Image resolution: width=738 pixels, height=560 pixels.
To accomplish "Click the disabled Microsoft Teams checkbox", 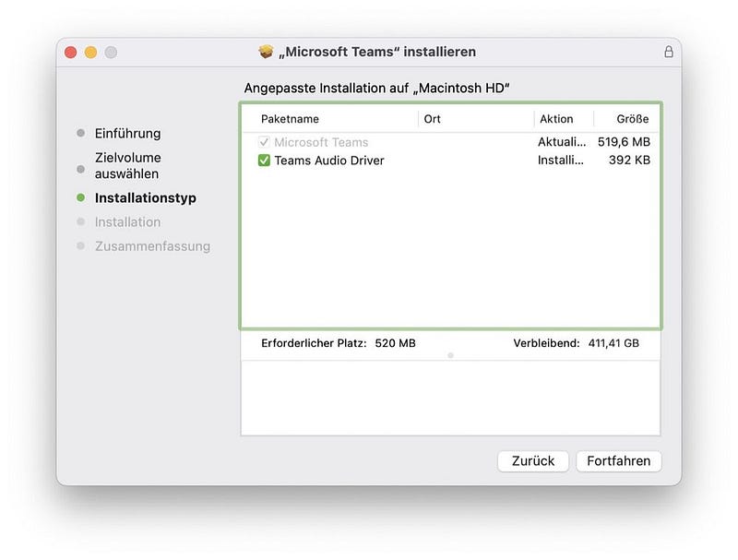I will (x=264, y=142).
